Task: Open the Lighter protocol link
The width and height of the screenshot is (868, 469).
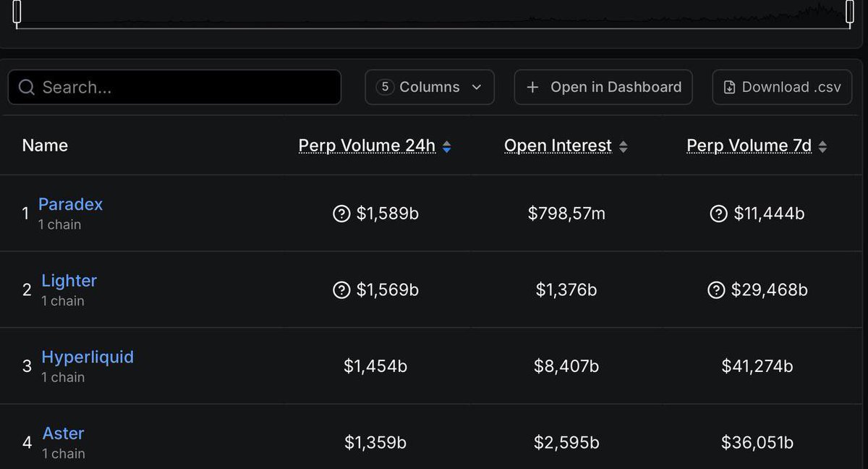Action: click(69, 280)
